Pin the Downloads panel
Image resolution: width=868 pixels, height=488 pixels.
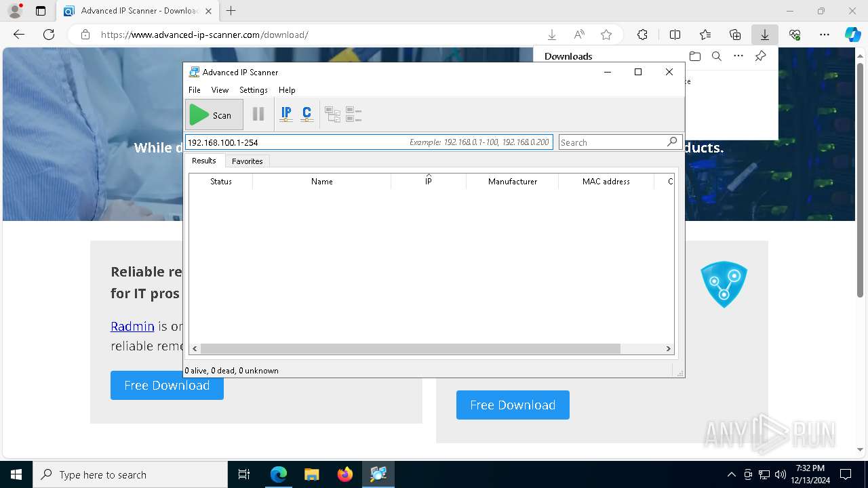coord(761,56)
